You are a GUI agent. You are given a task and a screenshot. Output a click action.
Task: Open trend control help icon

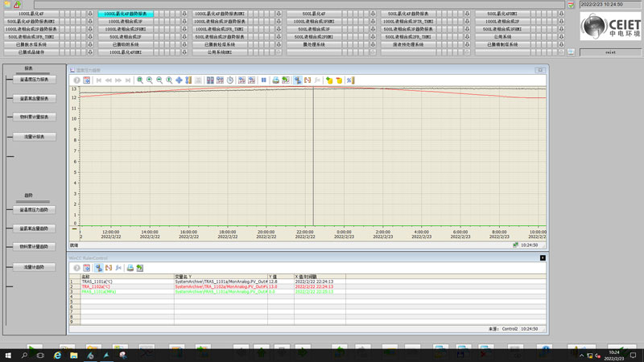[x=76, y=80]
